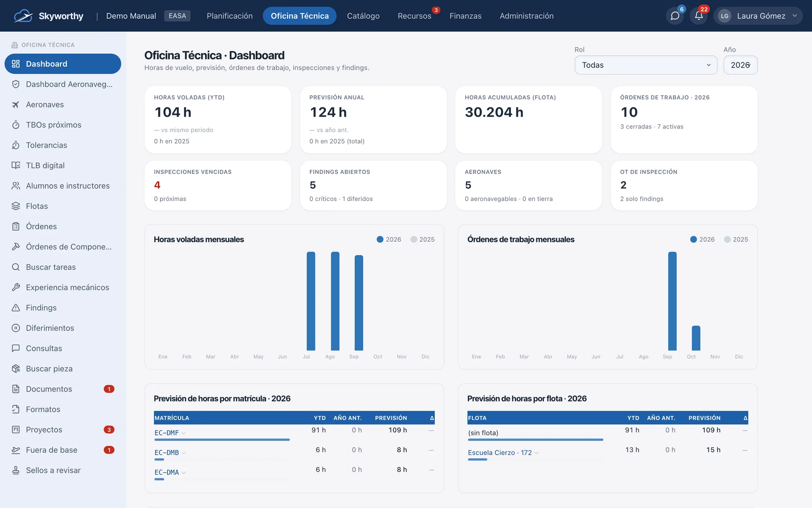The height and width of the screenshot is (508, 812).
Task: Expand the EC-DMA row chevron
Action: tap(184, 473)
